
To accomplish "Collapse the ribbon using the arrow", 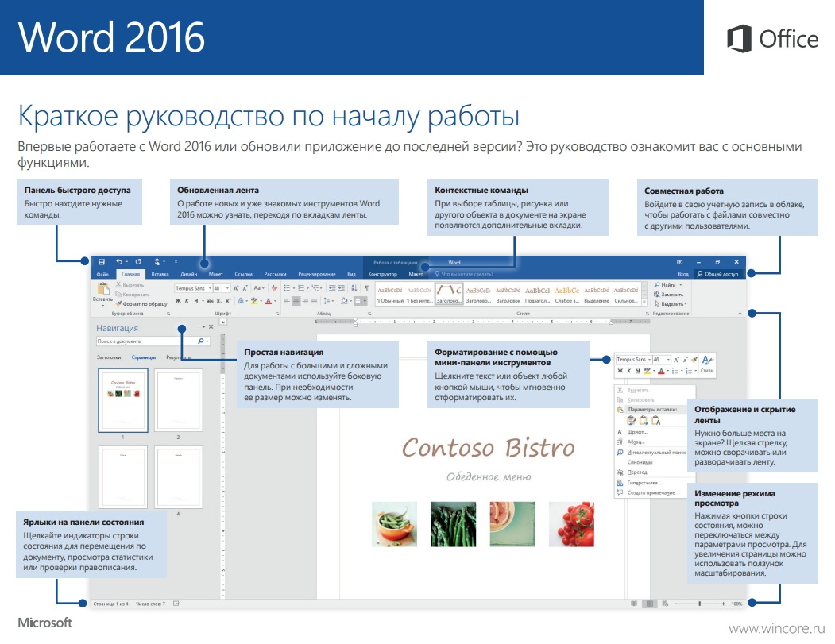I will pos(740,314).
